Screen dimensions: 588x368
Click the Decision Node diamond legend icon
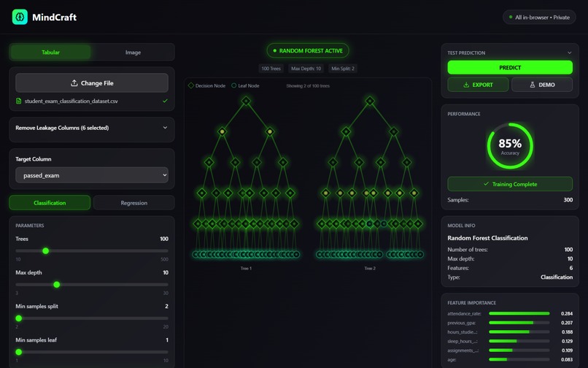[191, 85]
